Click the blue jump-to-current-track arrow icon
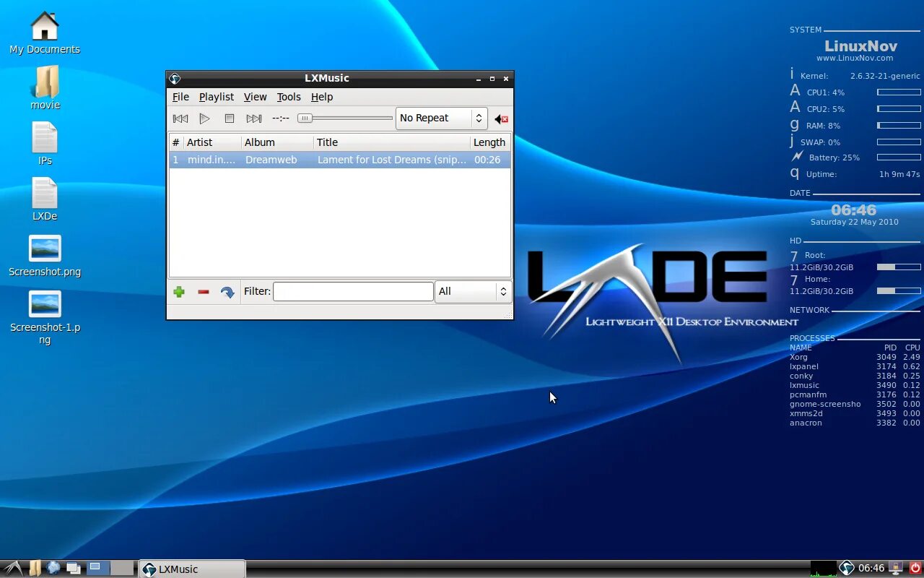Screen dimensions: 924x578 click(227, 292)
